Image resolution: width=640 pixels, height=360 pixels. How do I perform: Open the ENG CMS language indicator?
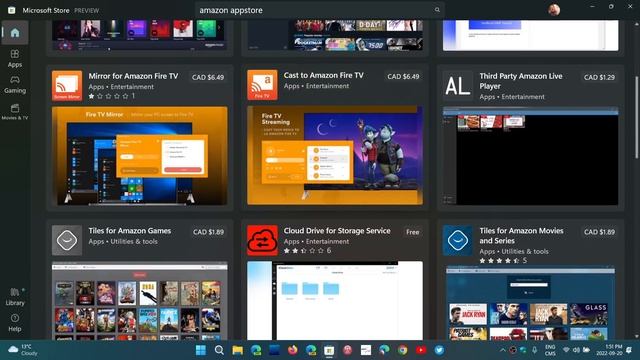[x=550, y=350]
